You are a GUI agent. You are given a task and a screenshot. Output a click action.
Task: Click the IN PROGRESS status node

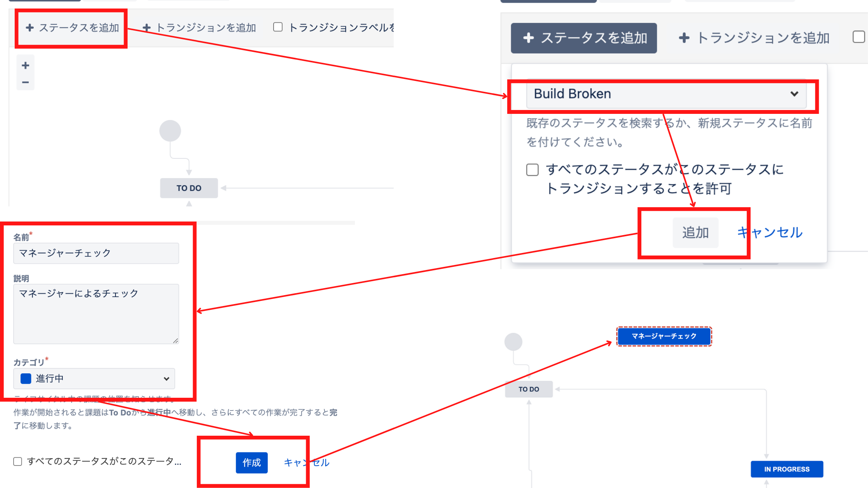point(787,469)
